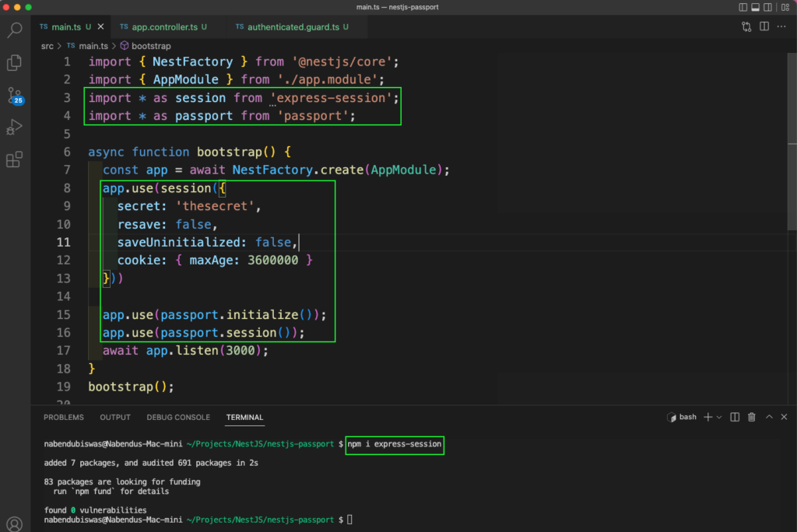Image resolution: width=797 pixels, height=532 pixels.
Task: Open Source Control with 25 changes
Action: tap(15, 96)
